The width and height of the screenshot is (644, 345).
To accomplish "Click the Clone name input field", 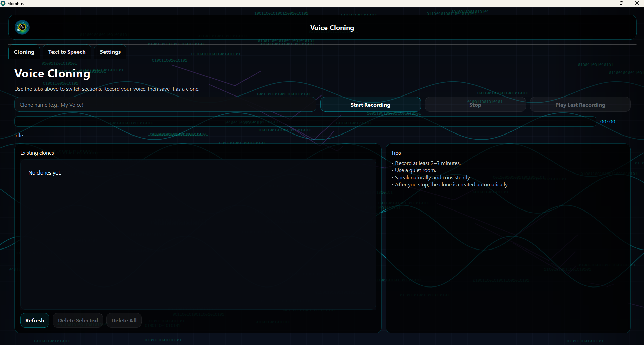I will [x=165, y=105].
